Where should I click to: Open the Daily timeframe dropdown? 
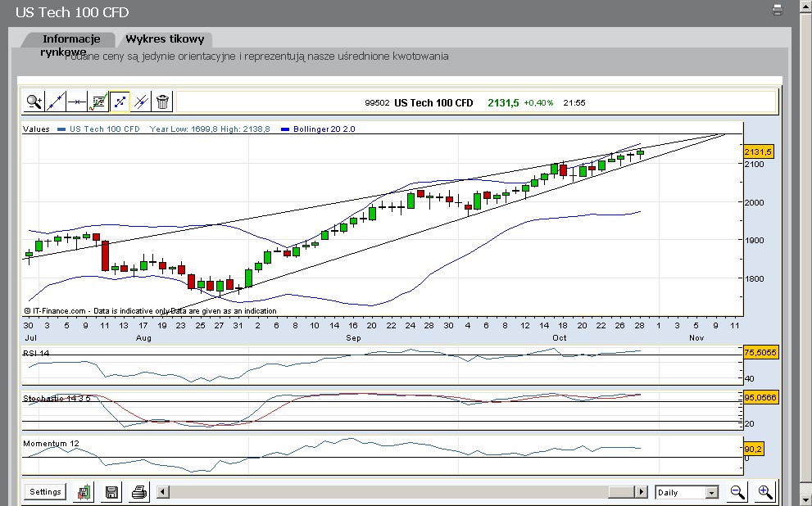711,492
